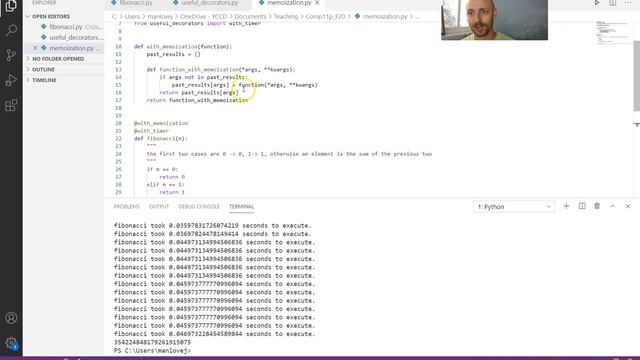Kill the terminal with the trash icon

597,206
